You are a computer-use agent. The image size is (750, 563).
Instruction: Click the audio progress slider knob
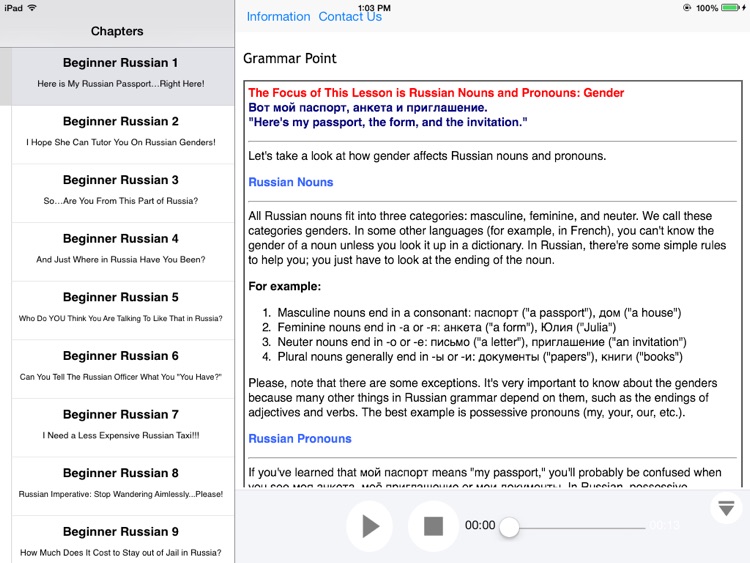[509, 527]
